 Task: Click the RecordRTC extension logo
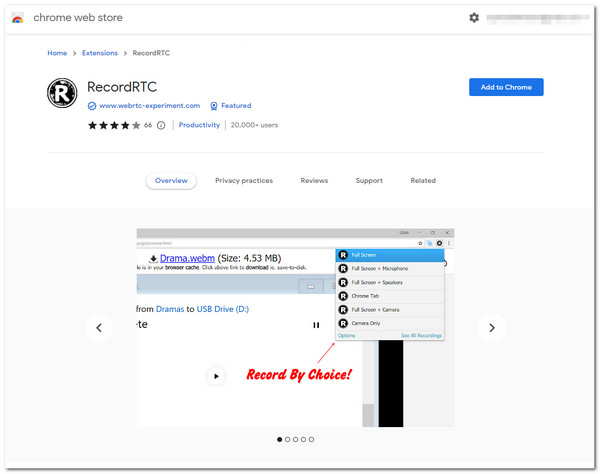(62, 93)
